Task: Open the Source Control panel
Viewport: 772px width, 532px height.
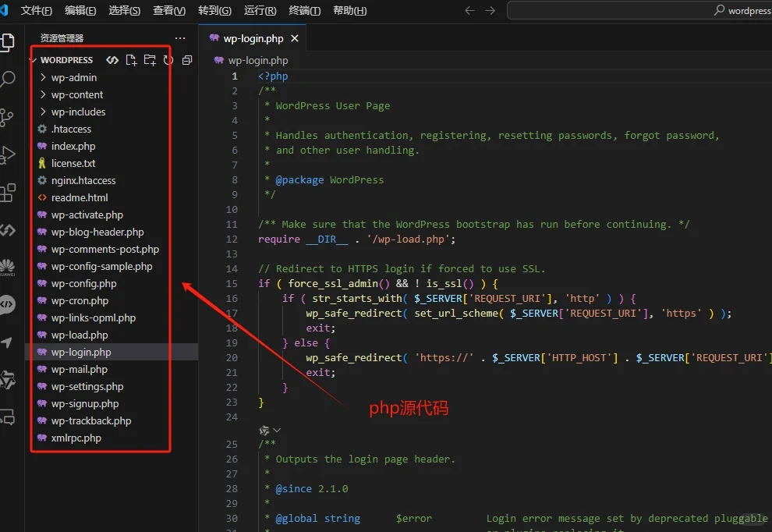Action: tap(8, 117)
